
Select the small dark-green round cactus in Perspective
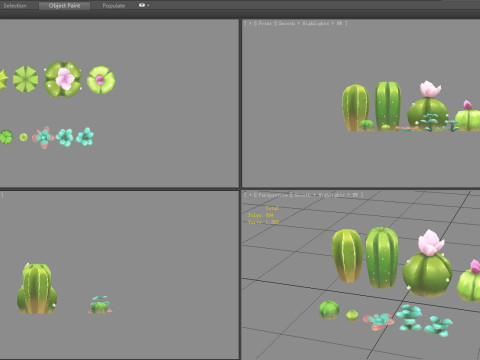329,310
